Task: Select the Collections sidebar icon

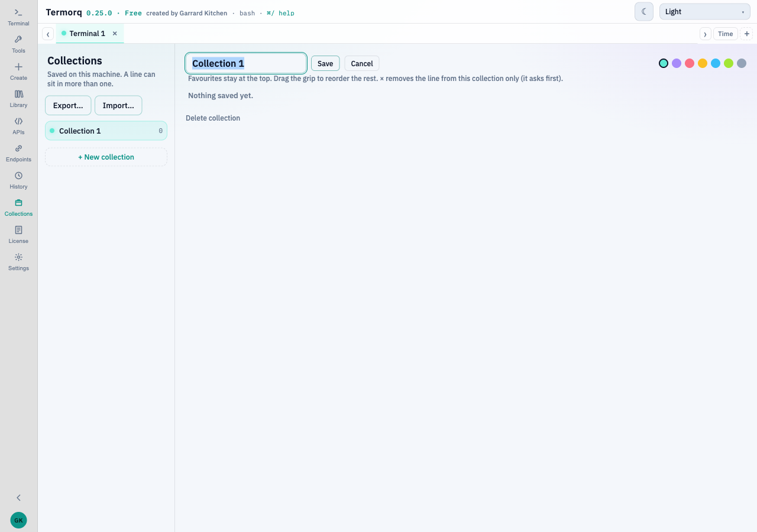Action: coord(18,207)
